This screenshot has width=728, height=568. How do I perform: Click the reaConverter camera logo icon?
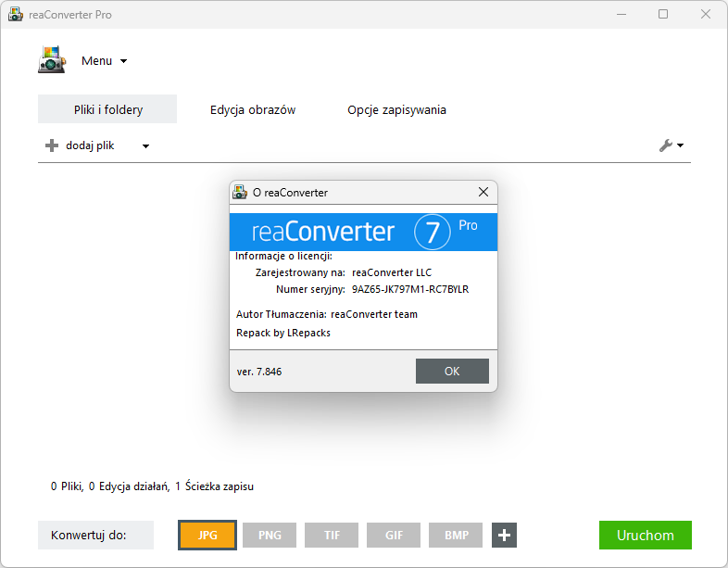[x=52, y=59]
